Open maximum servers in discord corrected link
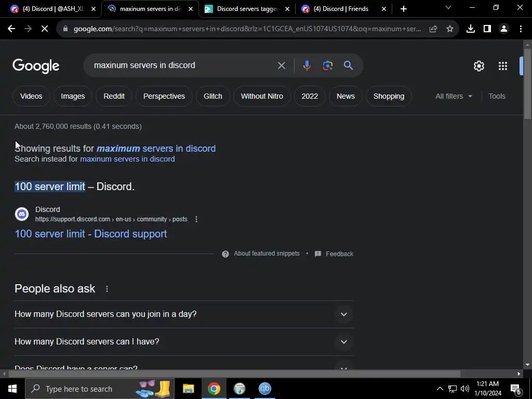This screenshot has width=532, height=399. [156, 149]
